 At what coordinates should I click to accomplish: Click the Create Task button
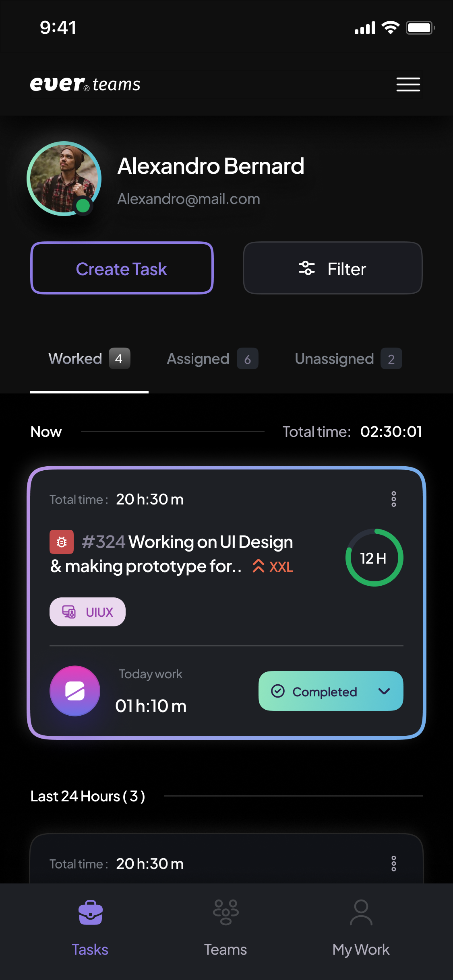click(x=122, y=268)
